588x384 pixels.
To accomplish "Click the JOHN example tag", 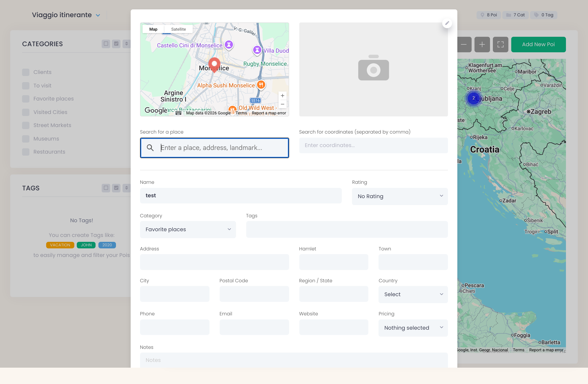I will click(x=86, y=245).
